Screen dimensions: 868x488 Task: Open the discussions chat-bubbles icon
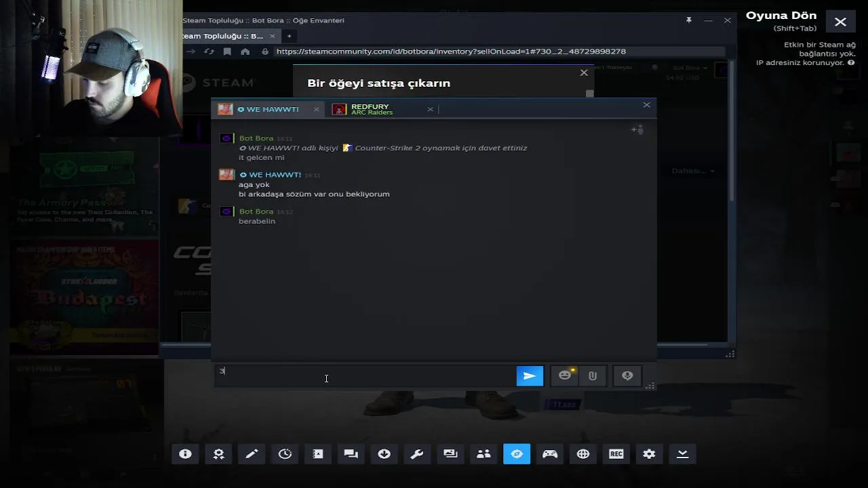[351, 454]
